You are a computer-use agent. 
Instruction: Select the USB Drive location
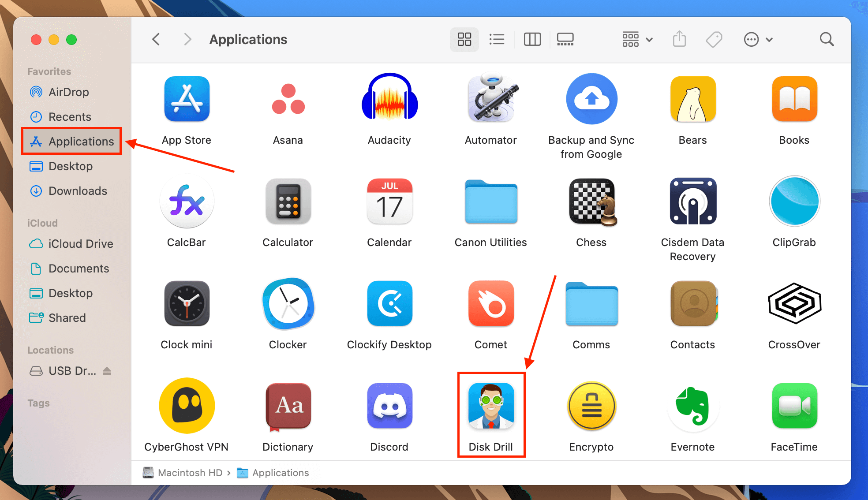pyautogui.click(x=63, y=371)
